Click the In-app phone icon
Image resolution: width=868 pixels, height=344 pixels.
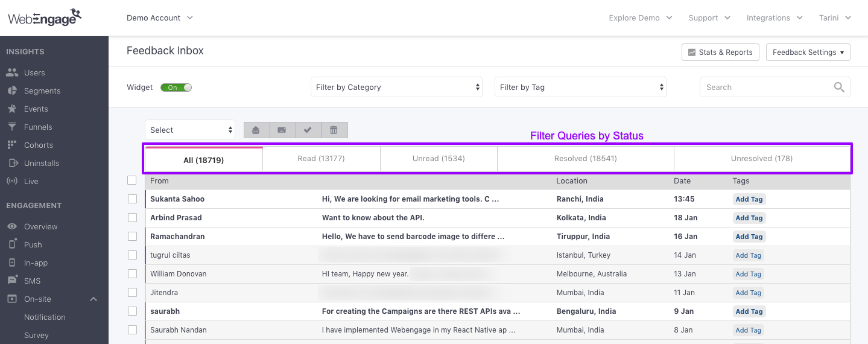coord(12,263)
